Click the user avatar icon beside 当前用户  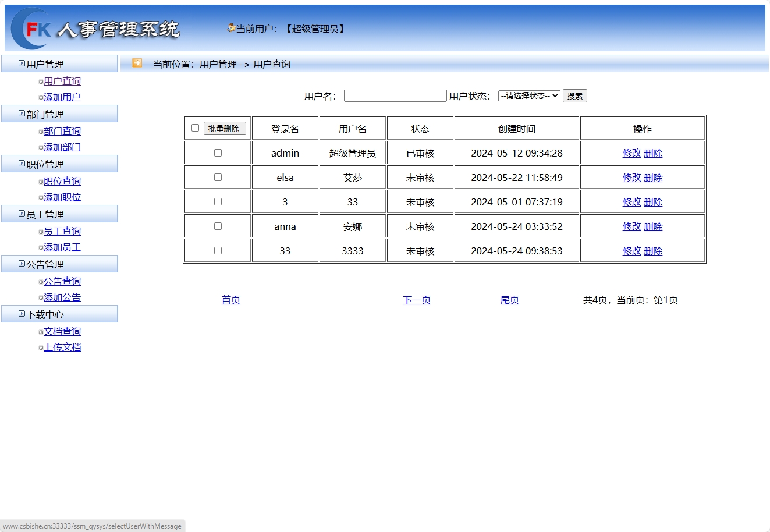coord(230,27)
